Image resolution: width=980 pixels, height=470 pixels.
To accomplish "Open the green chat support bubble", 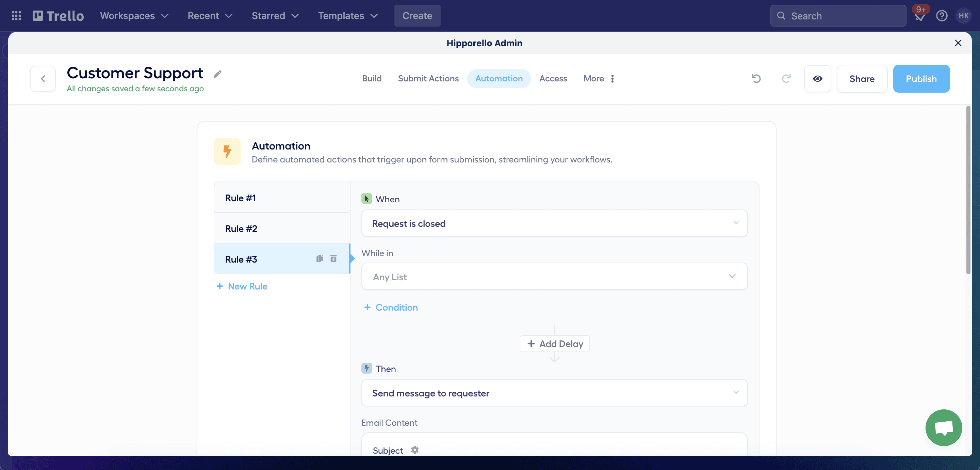I will (944, 428).
